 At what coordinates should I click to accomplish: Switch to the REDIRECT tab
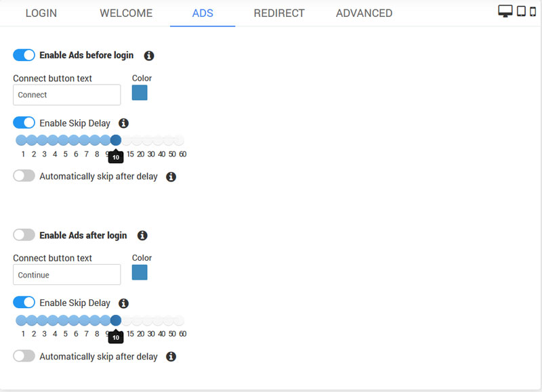point(279,14)
